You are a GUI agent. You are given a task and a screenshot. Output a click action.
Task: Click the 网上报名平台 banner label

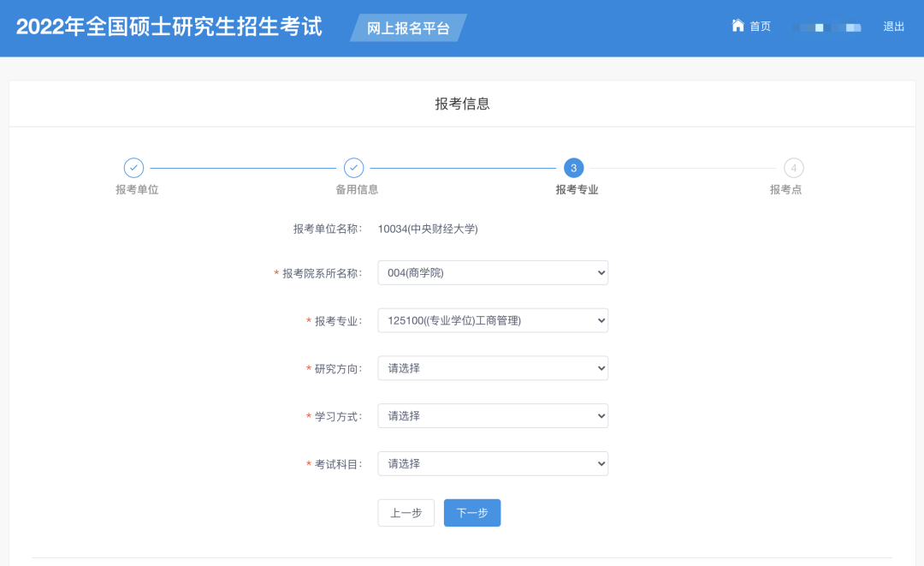click(x=408, y=28)
